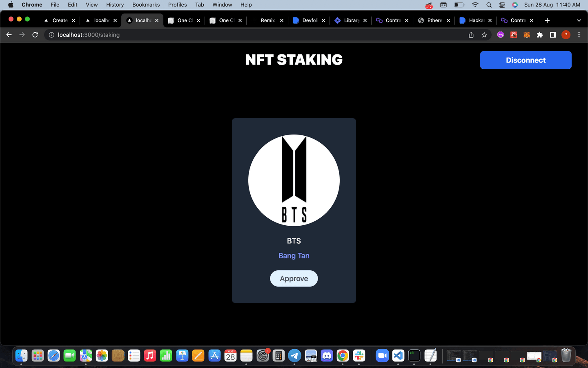Click the date and time clock

[552, 5]
